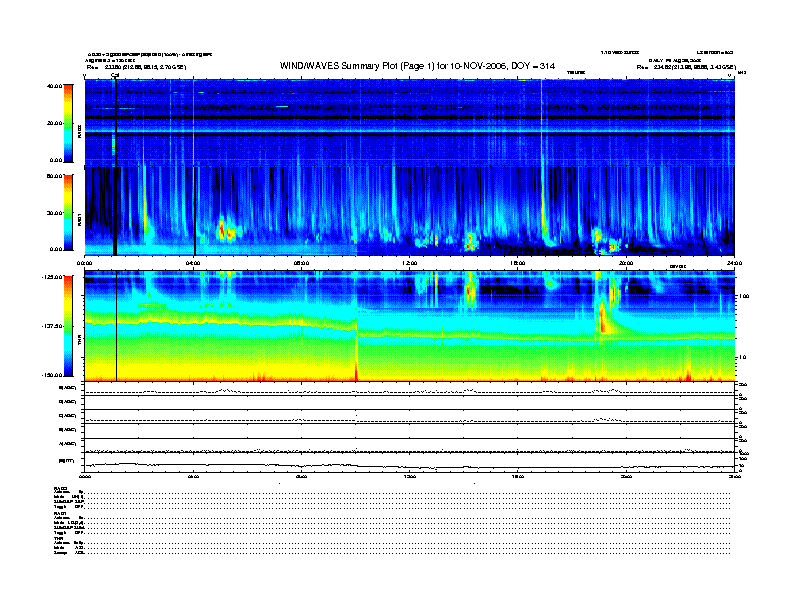The image size is (792, 612).
Task: Click 04:00 label under the RAD1 spectrogram
Action: (x=193, y=263)
